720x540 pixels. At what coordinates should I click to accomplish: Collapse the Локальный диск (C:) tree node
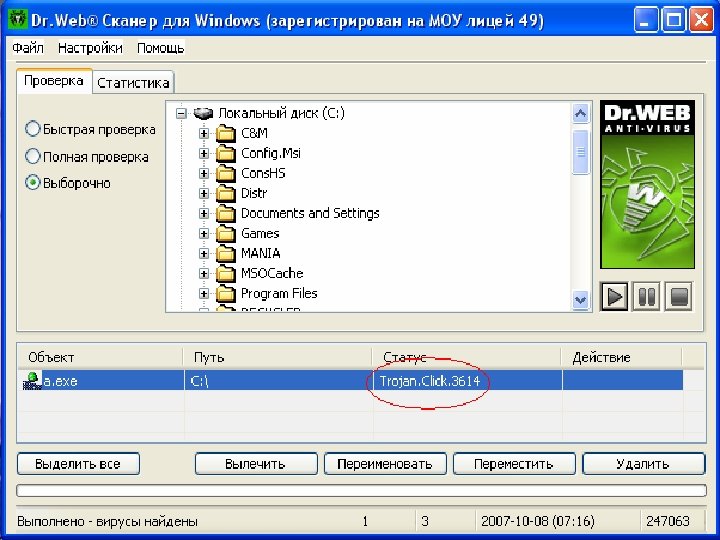(x=182, y=113)
